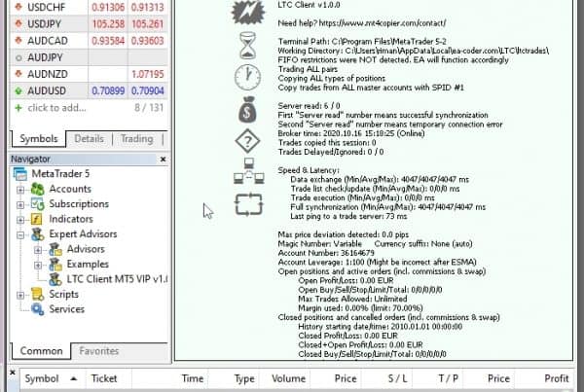The width and height of the screenshot is (584, 392).
Task: Collapse the Expert Advisors tree node
Action: click(x=20, y=234)
